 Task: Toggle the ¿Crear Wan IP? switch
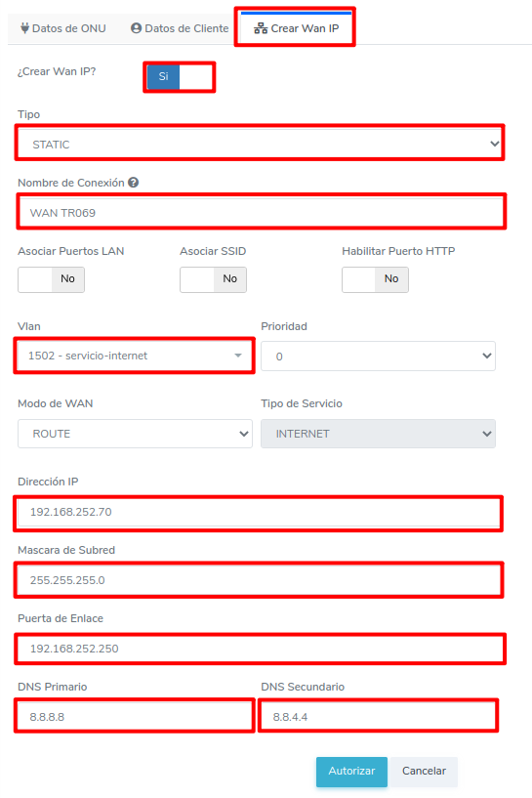(x=180, y=77)
